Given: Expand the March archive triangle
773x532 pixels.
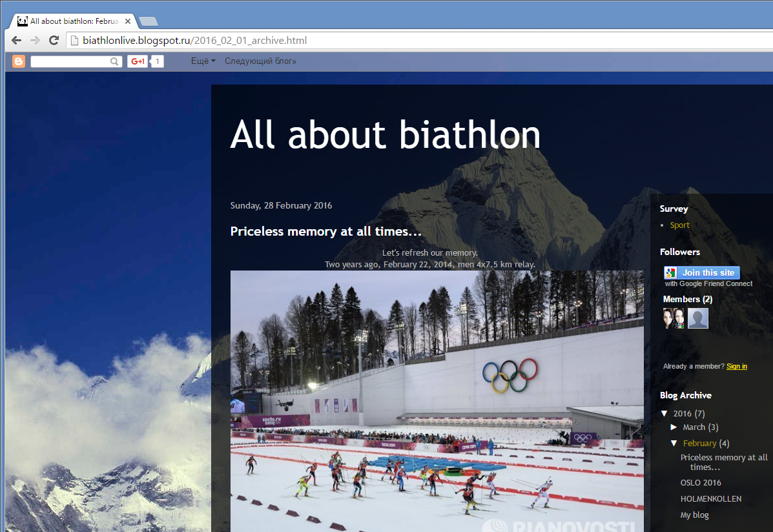Looking at the screenshot, I should [674, 427].
